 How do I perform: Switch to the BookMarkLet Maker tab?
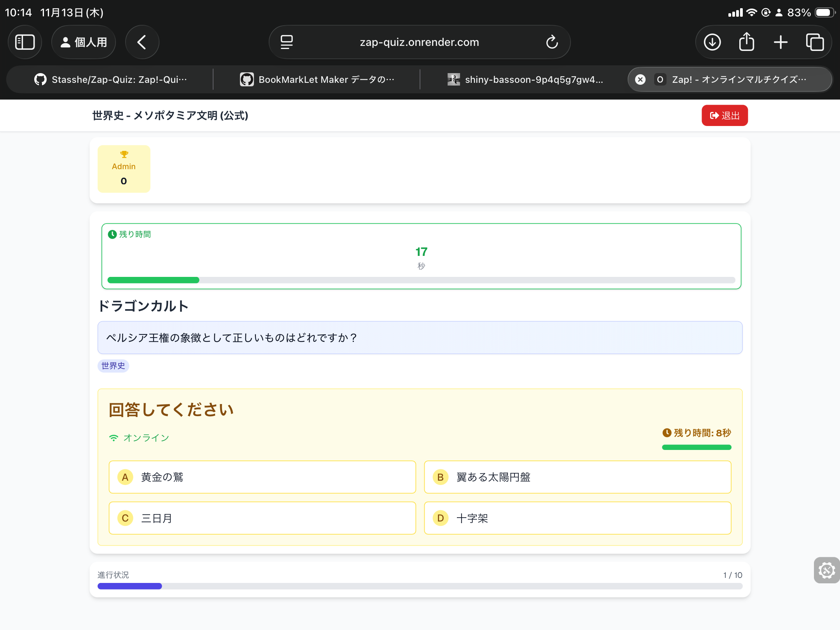point(317,79)
